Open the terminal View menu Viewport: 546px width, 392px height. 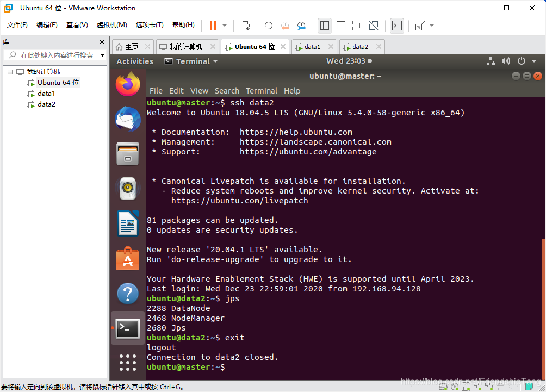coord(199,91)
